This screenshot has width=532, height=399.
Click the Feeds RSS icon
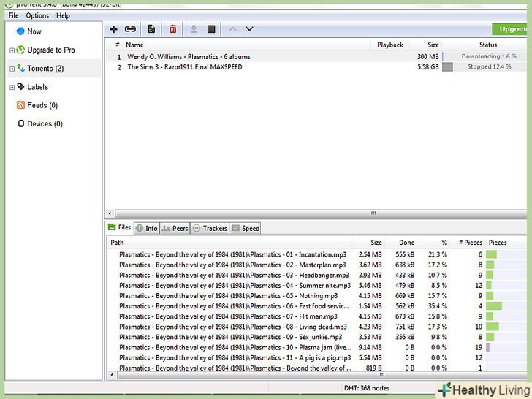pos(20,105)
